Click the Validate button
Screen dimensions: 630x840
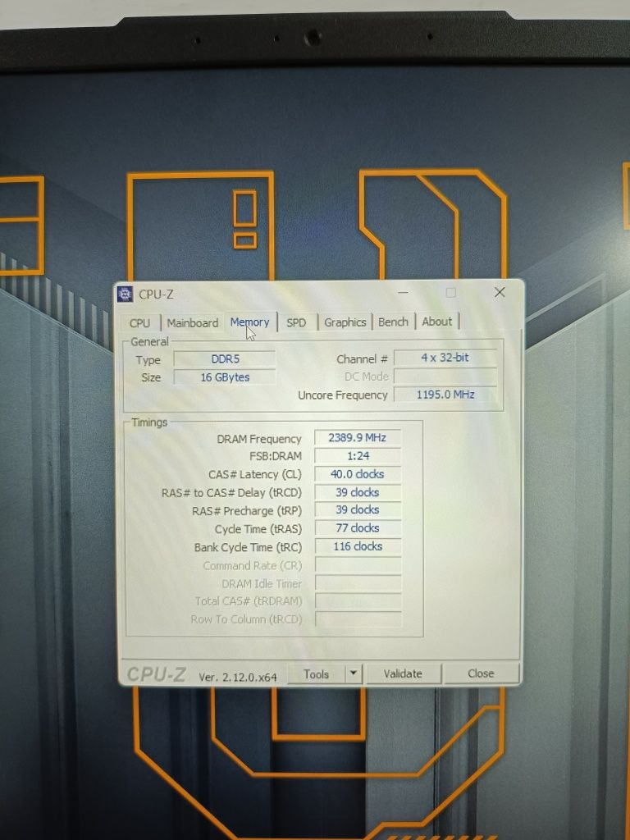403,673
